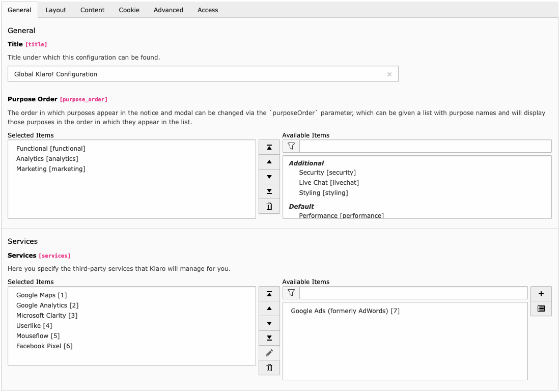Move selected service down one position
Screen dimensions: 560x392
(x=269, y=323)
